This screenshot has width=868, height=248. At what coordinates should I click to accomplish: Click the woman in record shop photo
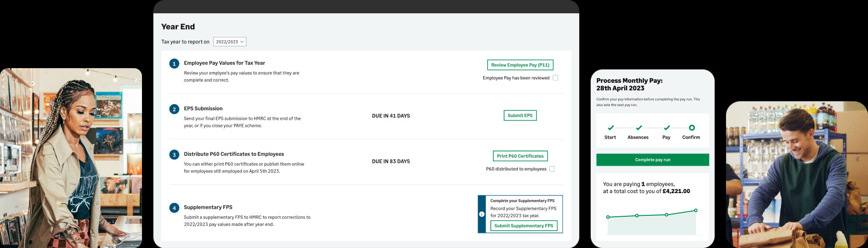pyautogui.click(x=71, y=158)
